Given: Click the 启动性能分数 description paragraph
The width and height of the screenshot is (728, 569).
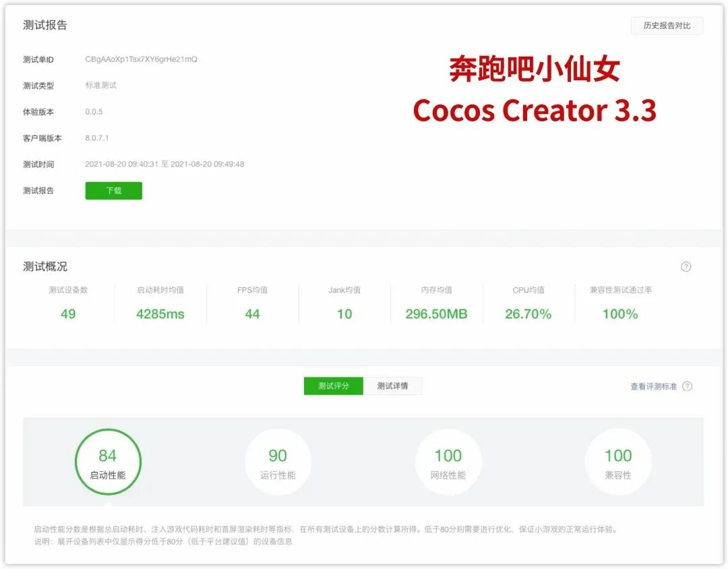Looking at the screenshot, I should click(x=326, y=529).
